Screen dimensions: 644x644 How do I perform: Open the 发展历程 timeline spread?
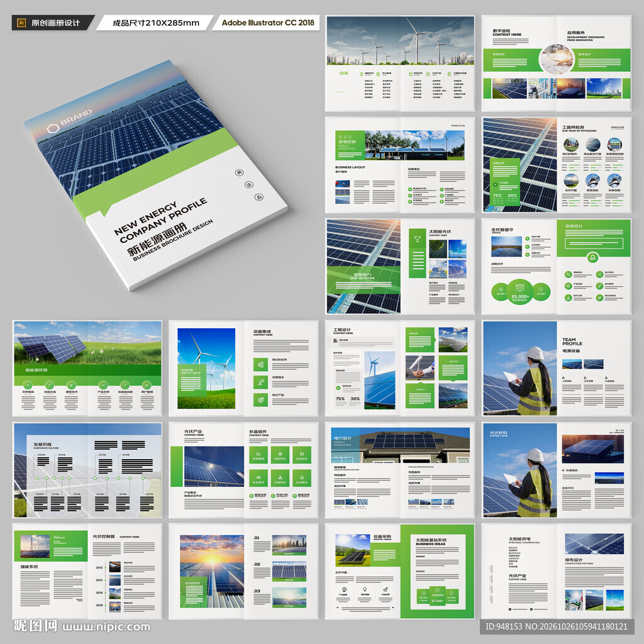coord(87,470)
